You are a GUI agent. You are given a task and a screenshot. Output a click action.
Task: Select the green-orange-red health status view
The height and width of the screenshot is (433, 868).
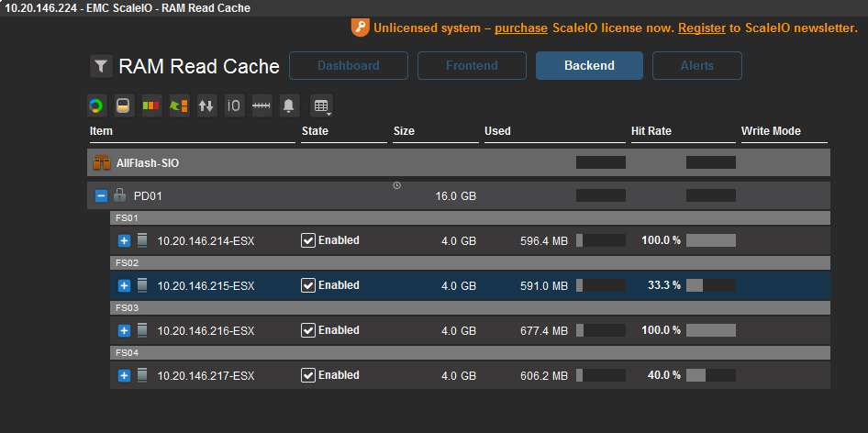(151, 105)
